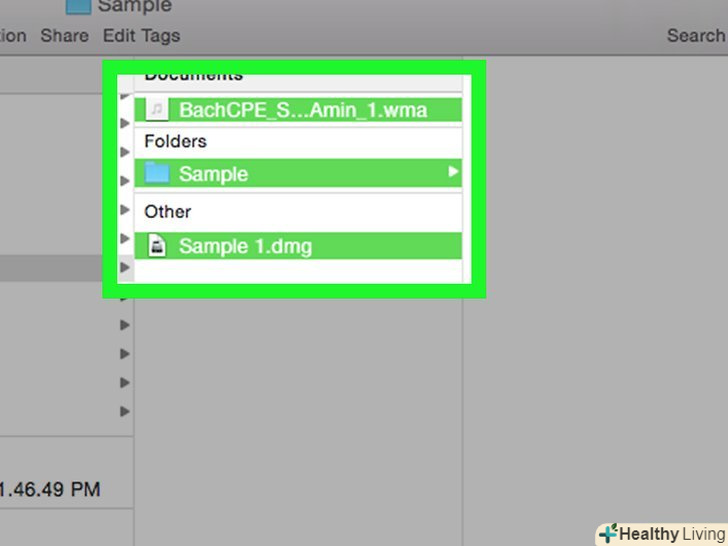This screenshot has width=728, height=546.
Task: Click the arrow left of the Other heading
Action: 124,210
